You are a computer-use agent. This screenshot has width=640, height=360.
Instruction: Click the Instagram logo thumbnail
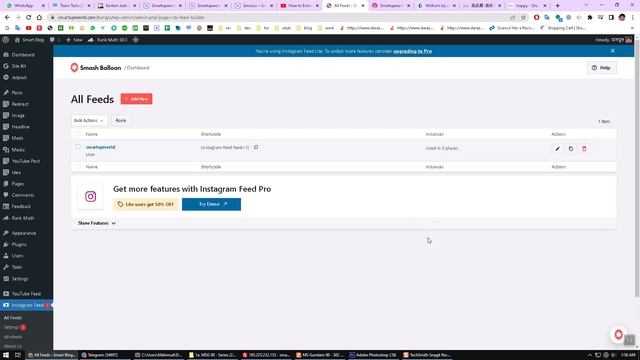pos(91,197)
